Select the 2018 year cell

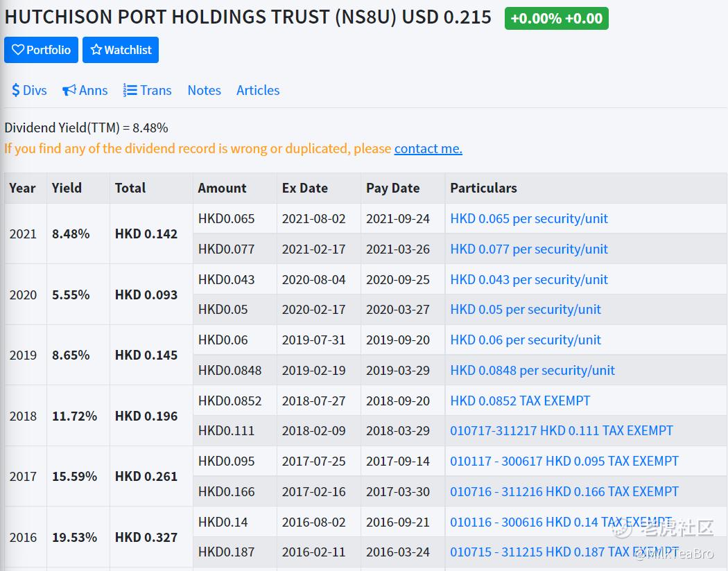click(x=26, y=416)
